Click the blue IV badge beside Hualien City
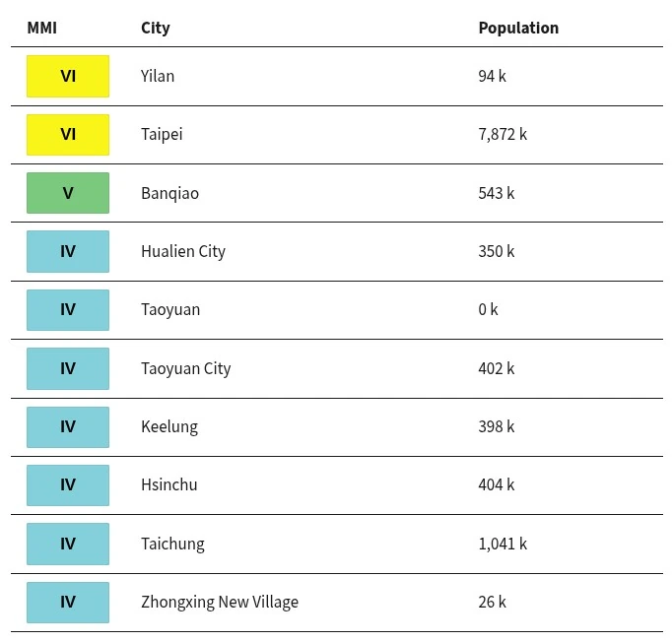This screenshot has height=642, width=672. tap(68, 251)
